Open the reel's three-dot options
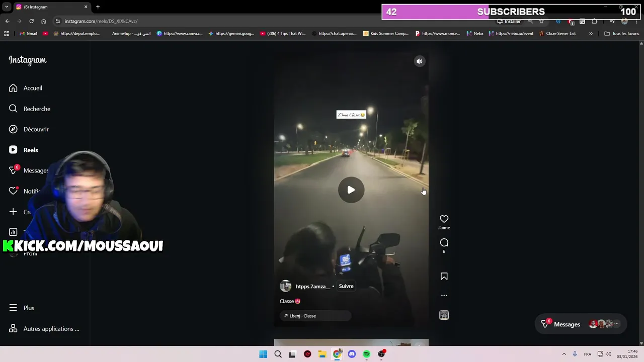644x362 pixels. [444, 296]
